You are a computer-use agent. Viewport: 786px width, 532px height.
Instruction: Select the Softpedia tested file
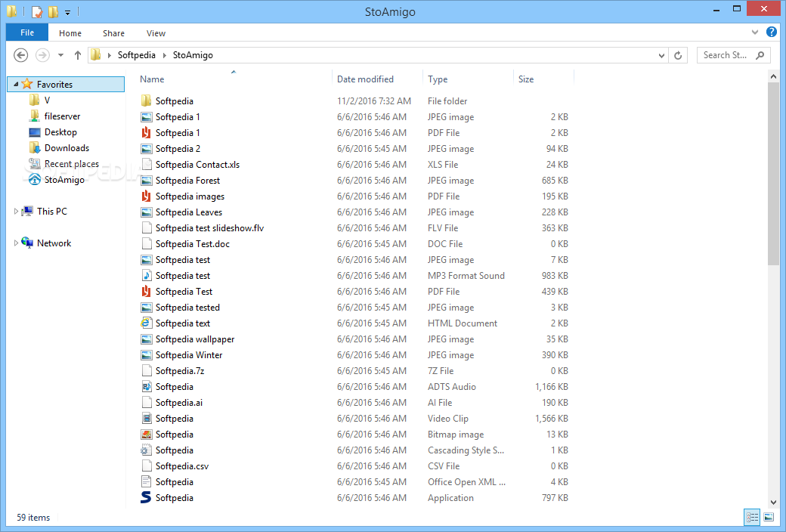pos(187,308)
